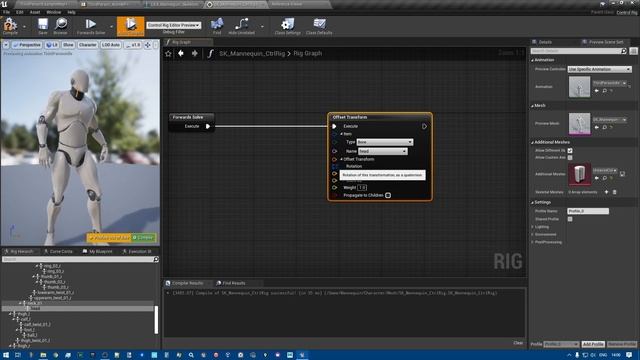Image resolution: width=640 pixels, height=360 pixels.
Task: Toggle the Shared Profile checkbox
Action: (570, 219)
